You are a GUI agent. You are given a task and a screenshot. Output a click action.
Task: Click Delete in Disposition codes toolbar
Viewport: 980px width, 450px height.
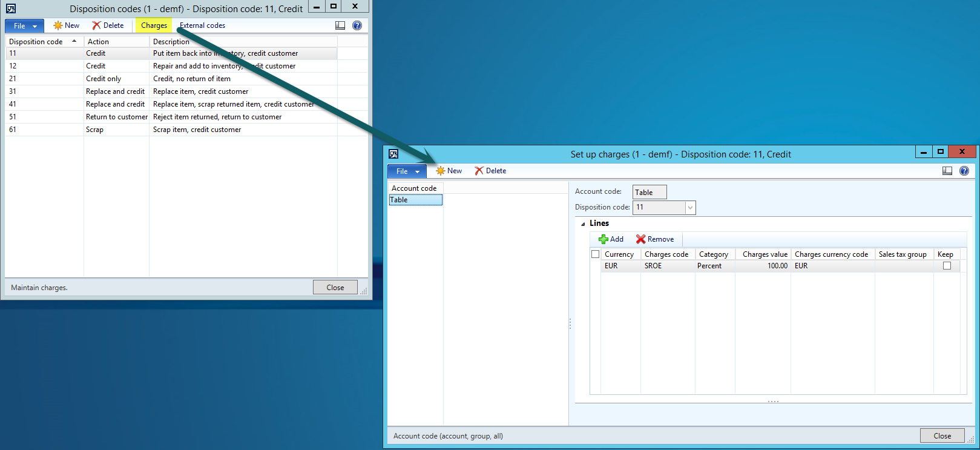(108, 25)
